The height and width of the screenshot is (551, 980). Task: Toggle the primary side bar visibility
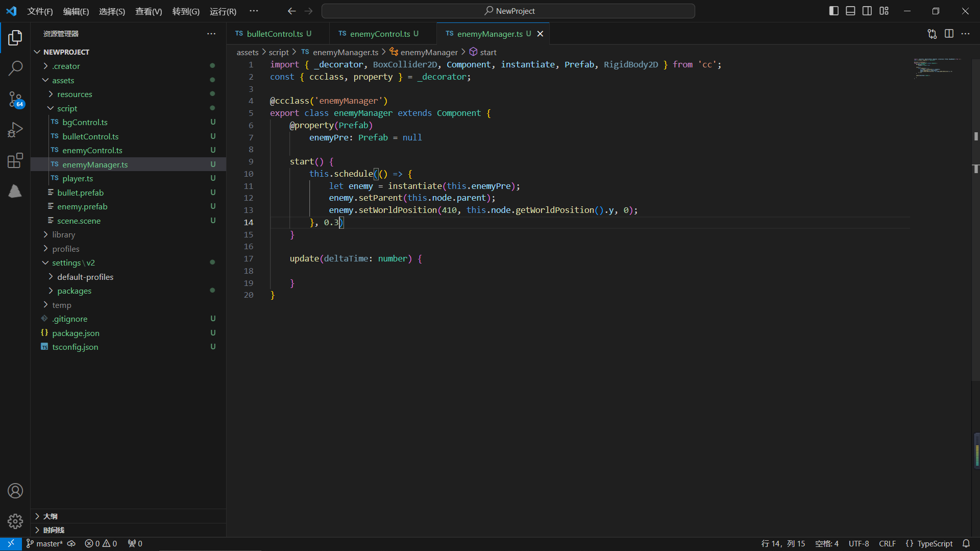834,11
